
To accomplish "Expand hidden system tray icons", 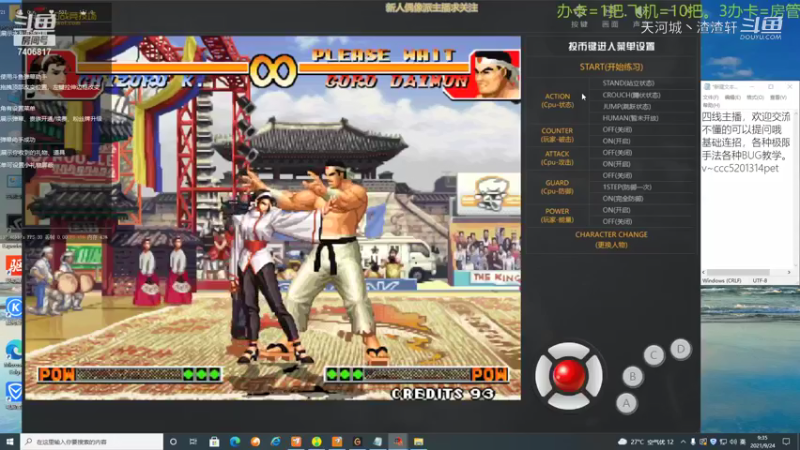I will coord(683,442).
